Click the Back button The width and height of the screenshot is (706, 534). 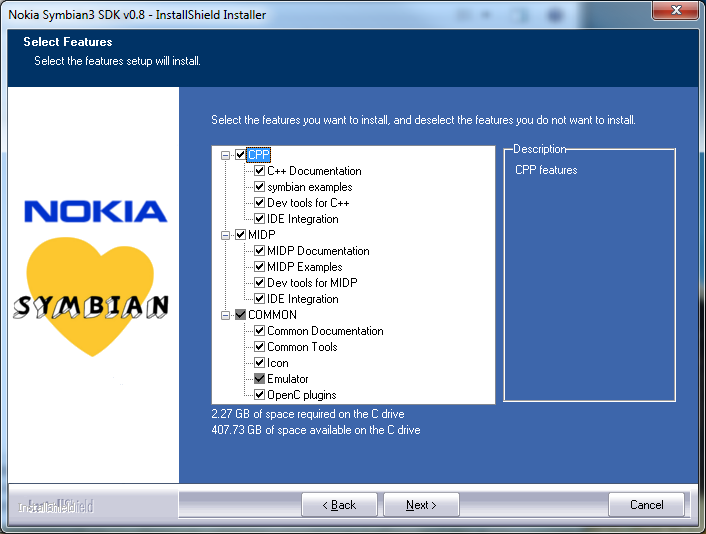[x=339, y=505]
